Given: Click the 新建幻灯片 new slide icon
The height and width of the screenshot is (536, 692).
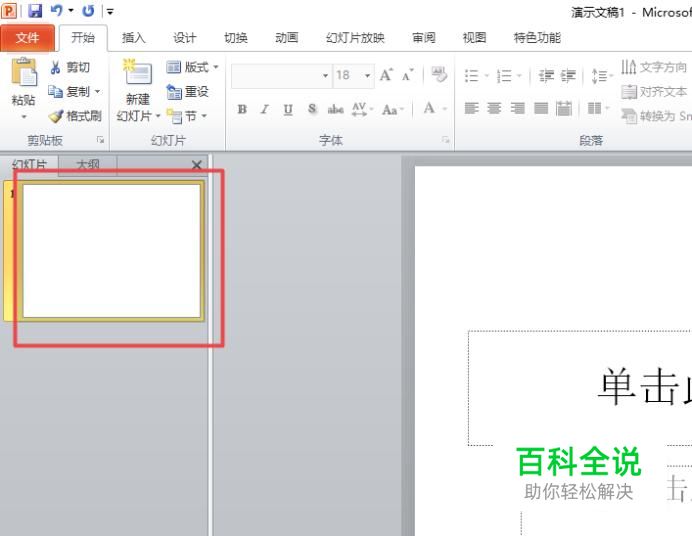Looking at the screenshot, I should (x=138, y=72).
